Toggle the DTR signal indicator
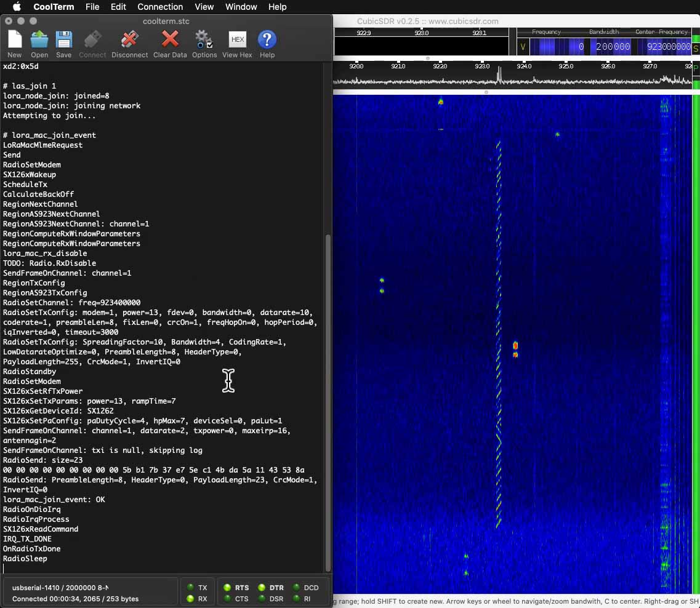The height and width of the screenshot is (608, 700). 262,588
